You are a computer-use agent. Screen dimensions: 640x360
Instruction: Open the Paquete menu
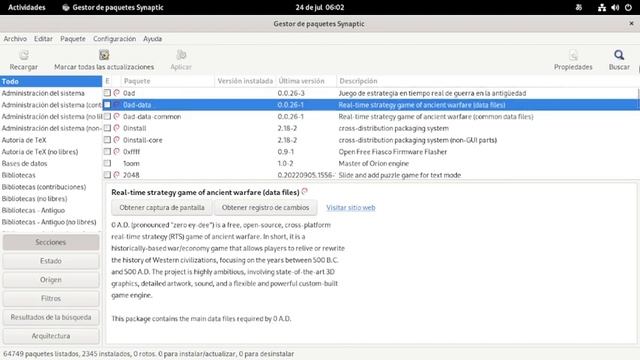[73, 39]
